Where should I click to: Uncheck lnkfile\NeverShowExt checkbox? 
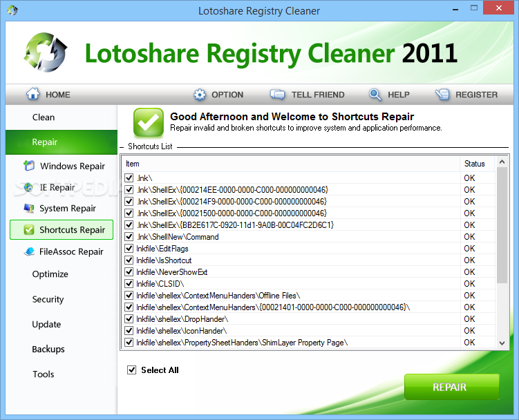[129, 271]
